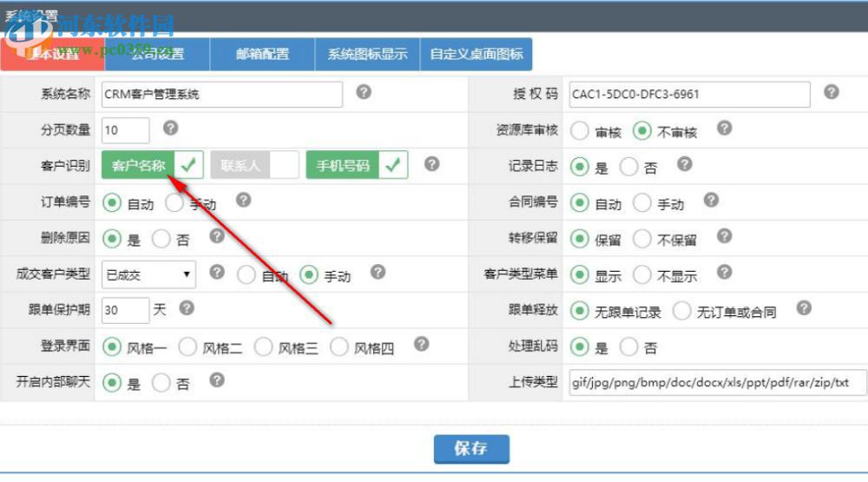Select 无订单或合同 for 跟单释放

pos(682,311)
